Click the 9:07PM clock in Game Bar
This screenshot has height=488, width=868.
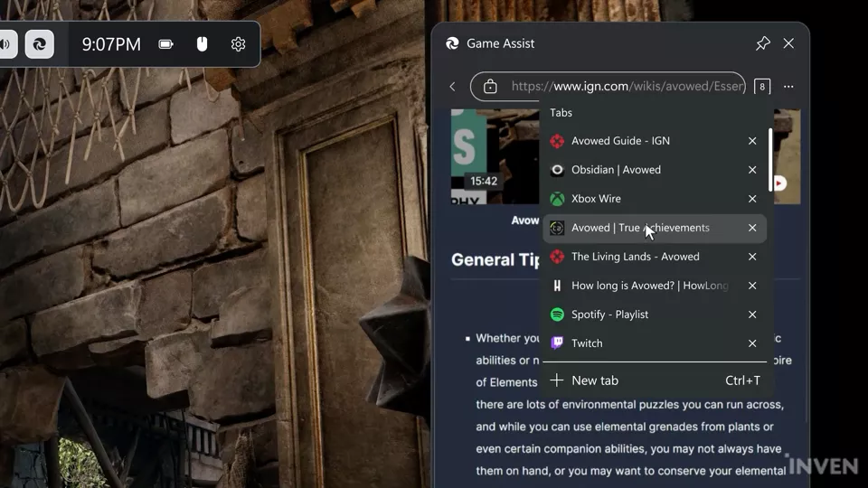111,44
